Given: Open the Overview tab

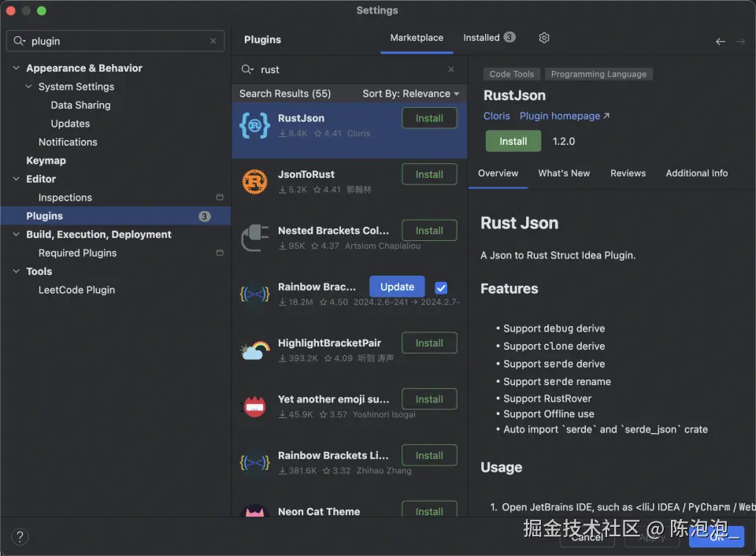Looking at the screenshot, I should click(x=498, y=173).
